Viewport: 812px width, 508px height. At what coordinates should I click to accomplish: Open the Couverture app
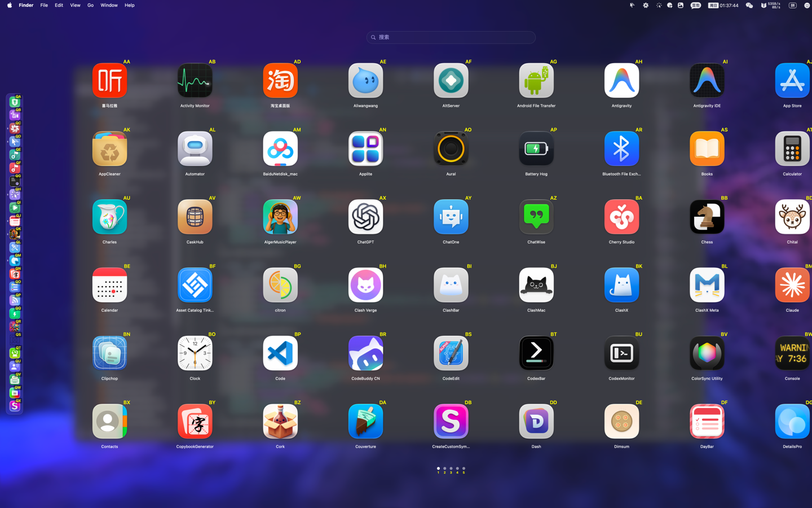[x=365, y=422]
